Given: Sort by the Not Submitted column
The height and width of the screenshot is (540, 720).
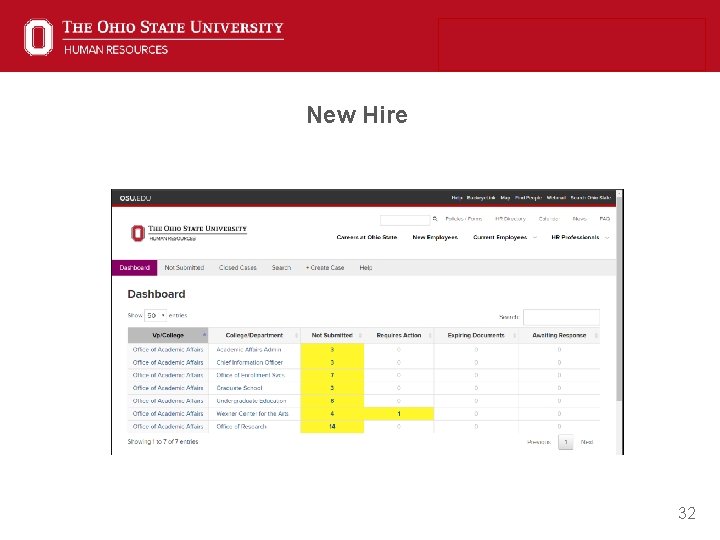Looking at the screenshot, I should point(332,336).
